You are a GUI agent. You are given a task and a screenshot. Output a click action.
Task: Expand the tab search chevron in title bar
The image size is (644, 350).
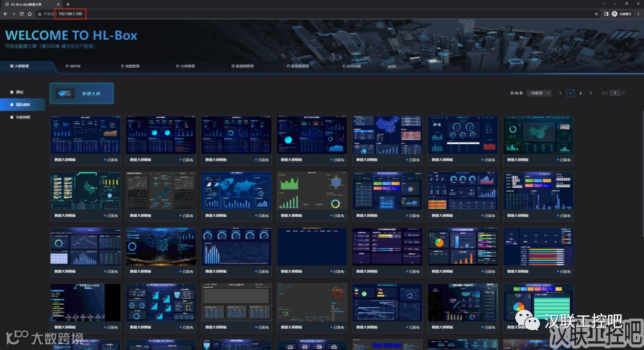coord(603,4)
